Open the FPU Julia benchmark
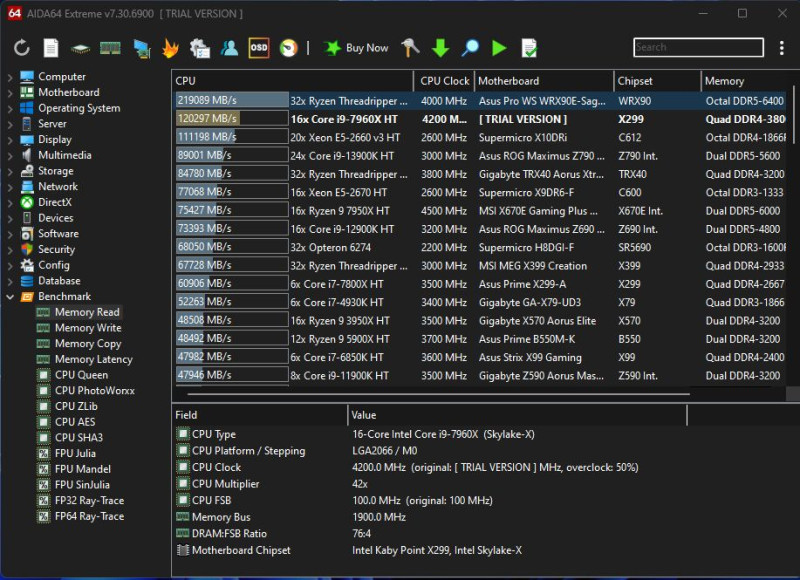 pyautogui.click(x=75, y=453)
